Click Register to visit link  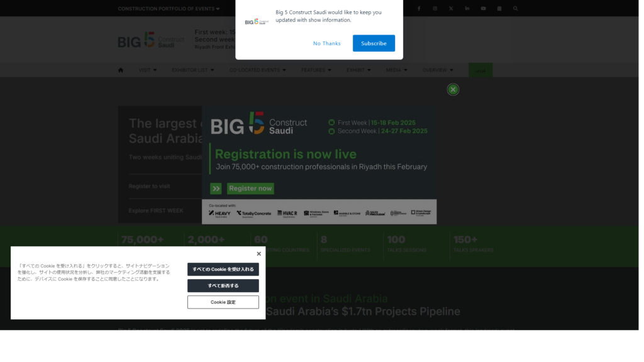[x=149, y=186]
